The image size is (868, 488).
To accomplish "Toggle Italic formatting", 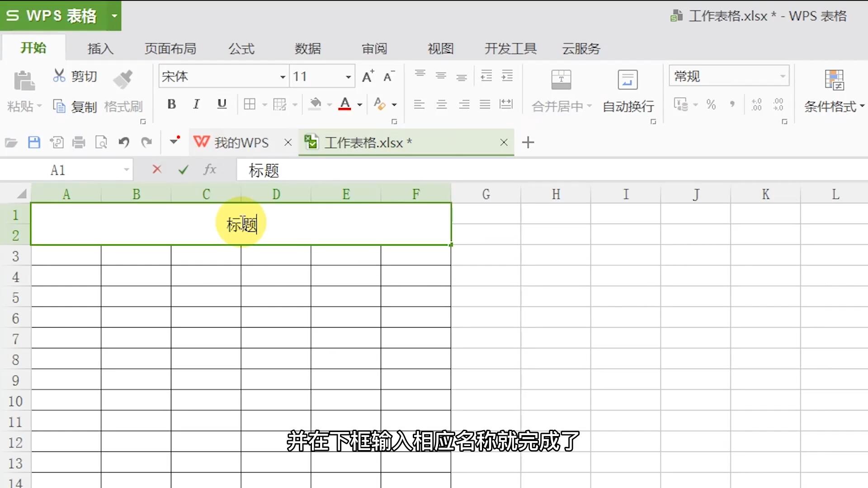I will [196, 104].
